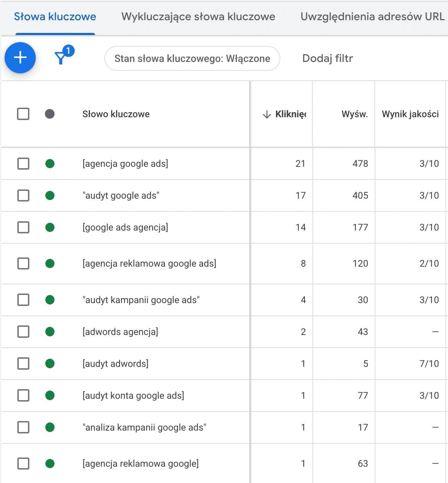
Task: Click green status dot for [agencja reklamowa google]
Action: click(x=50, y=464)
